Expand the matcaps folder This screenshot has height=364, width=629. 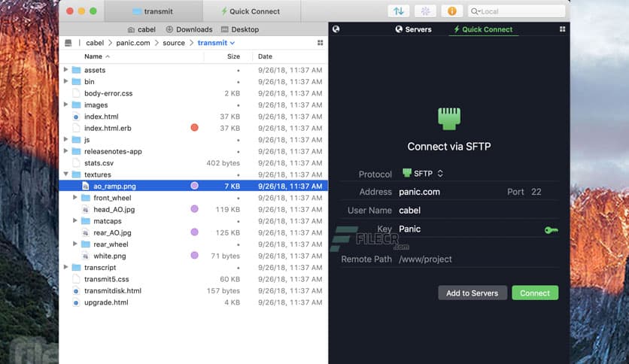pos(75,221)
